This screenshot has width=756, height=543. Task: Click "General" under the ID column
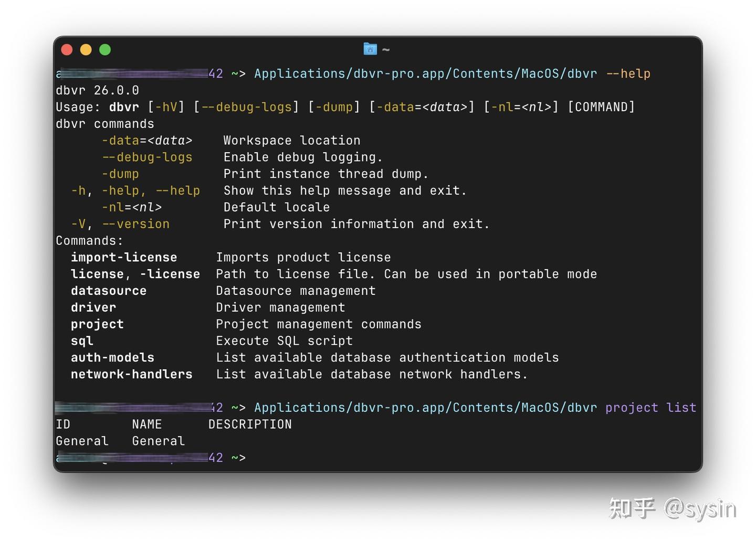tap(82, 441)
